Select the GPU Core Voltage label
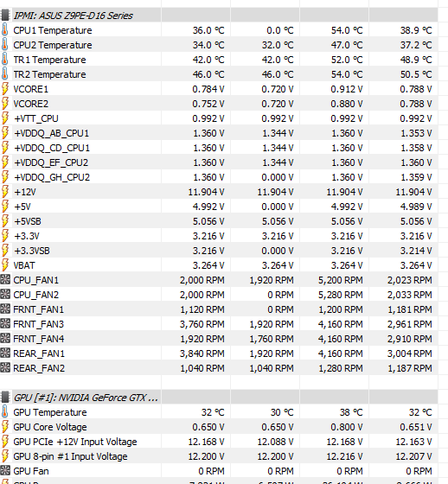 pos(50,427)
